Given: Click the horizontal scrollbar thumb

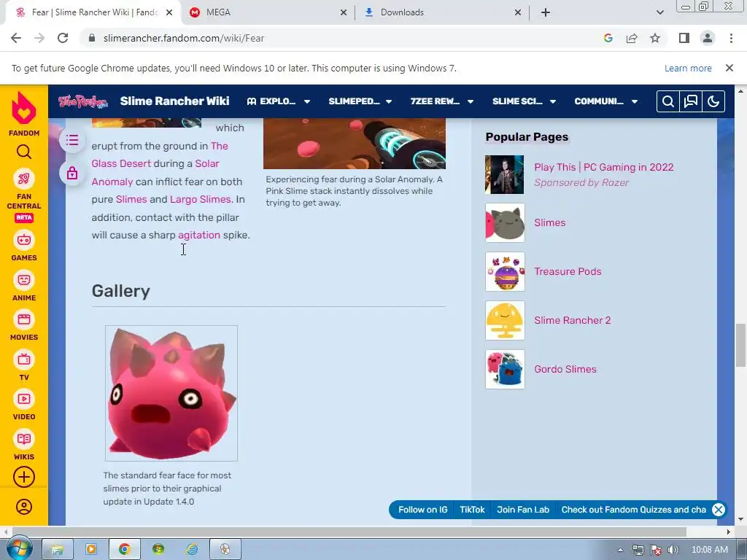Looking at the screenshot, I should tap(349, 532).
